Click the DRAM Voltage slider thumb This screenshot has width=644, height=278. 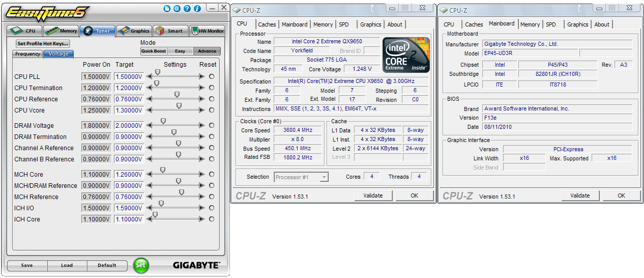click(163, 121)
